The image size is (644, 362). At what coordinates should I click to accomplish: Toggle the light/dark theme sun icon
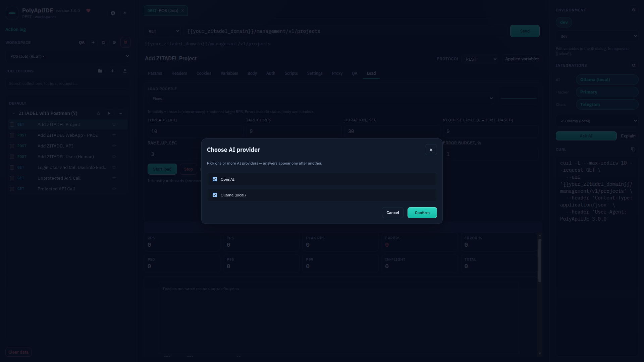[x=125, y=13]
